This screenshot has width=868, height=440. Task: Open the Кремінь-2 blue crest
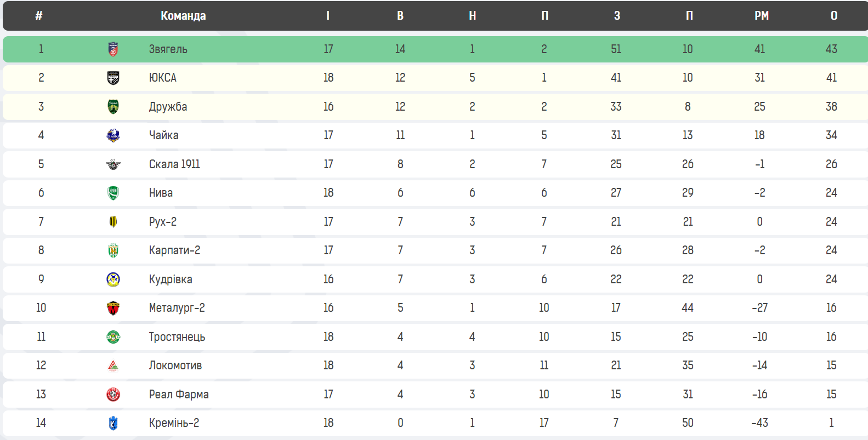click(x=113, y=423)
